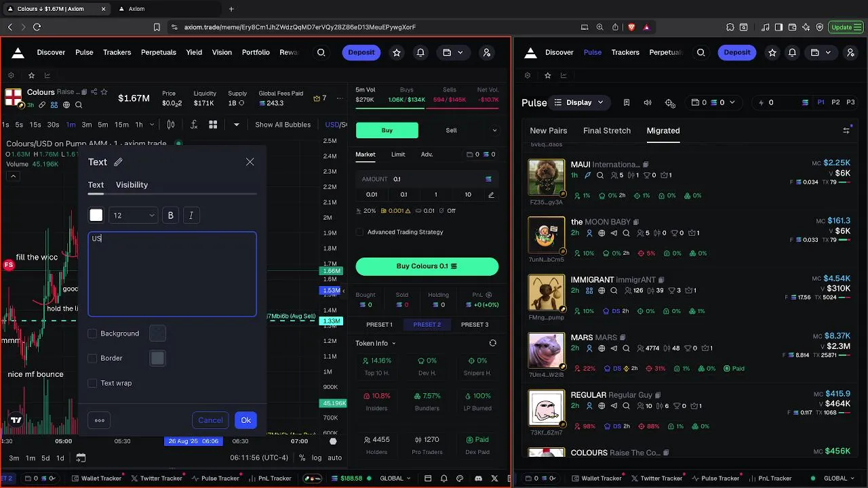The width and height of the screenshot is (868, 488).
Task: Select PRESET 3 tab
Action: tap(475, 325)
